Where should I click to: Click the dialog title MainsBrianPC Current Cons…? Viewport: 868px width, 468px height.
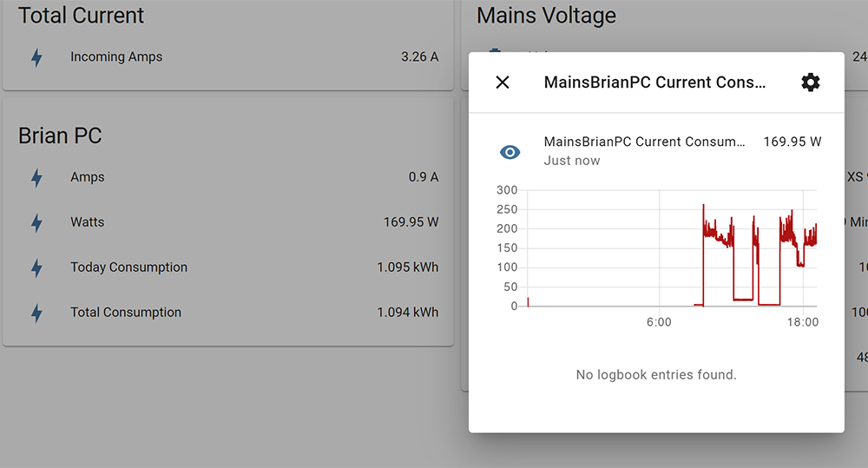click(654, 82)
